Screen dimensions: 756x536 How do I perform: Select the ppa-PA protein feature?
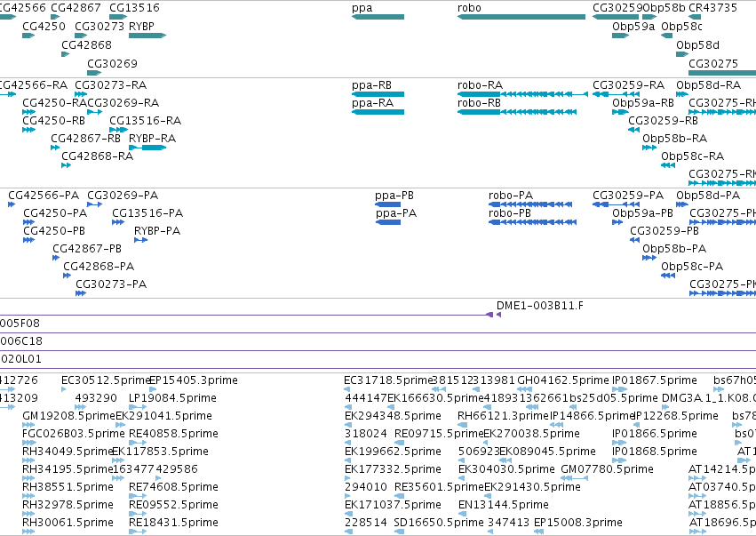point(387,222)
